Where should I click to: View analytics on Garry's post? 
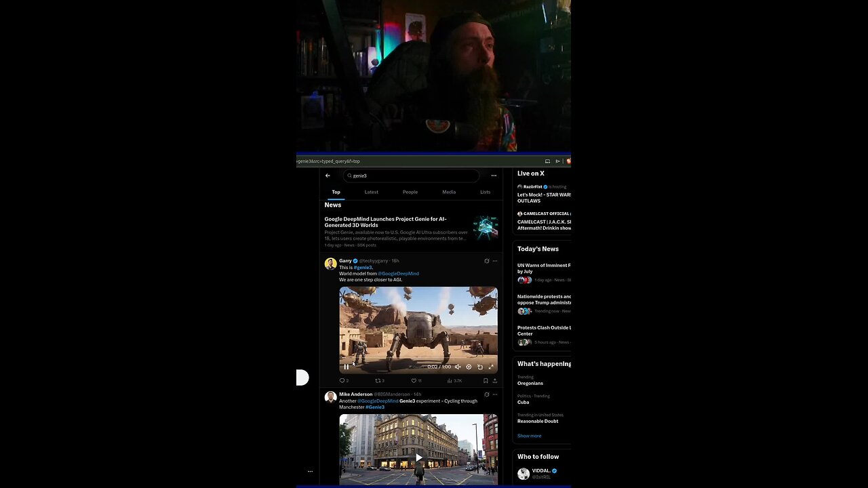pos(454,381)
